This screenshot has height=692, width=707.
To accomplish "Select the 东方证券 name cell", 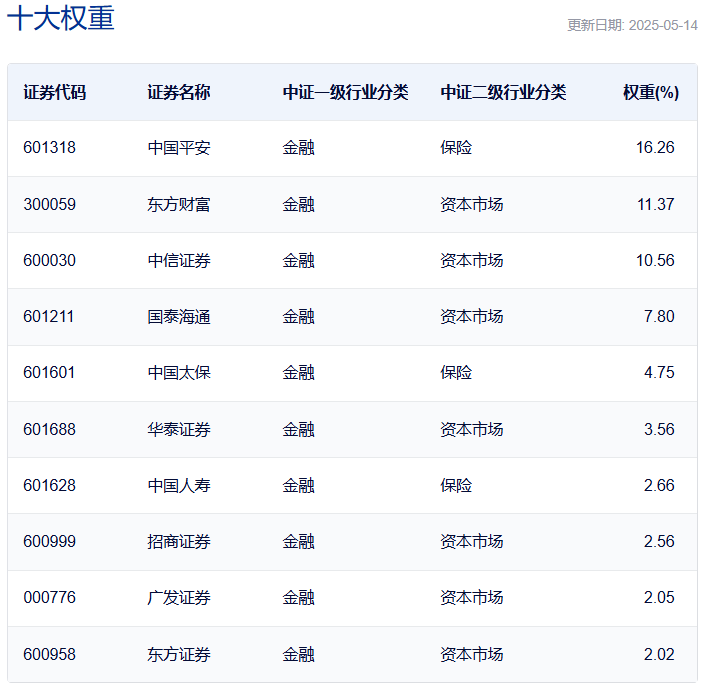I will point(179,655).
